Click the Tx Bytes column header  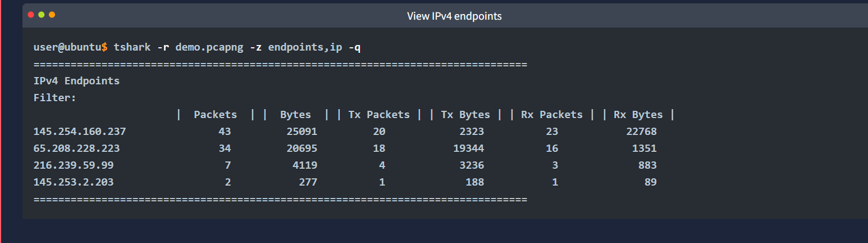click(465, 115)
